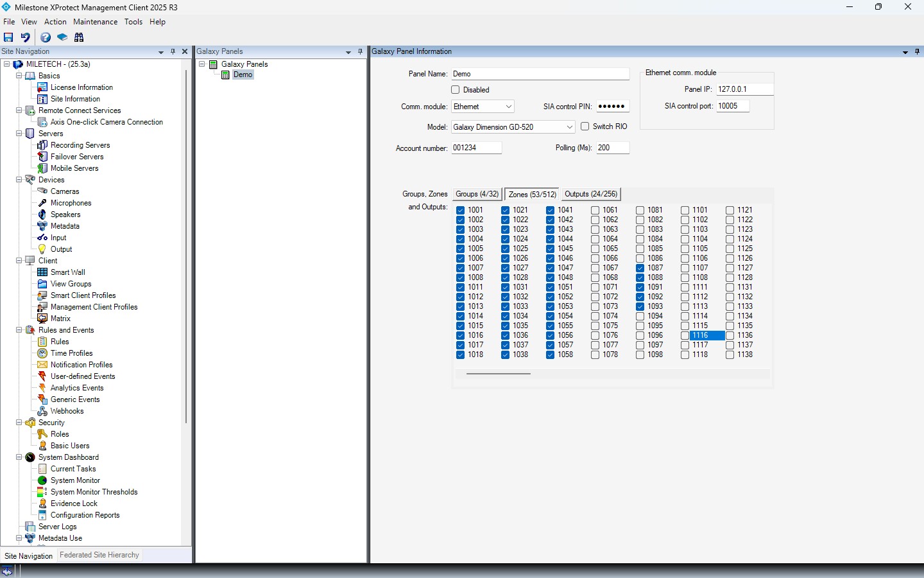Click the Polling (Ms) input field
Viewport: 924px width, 578px height.
(x=613, y=148)
